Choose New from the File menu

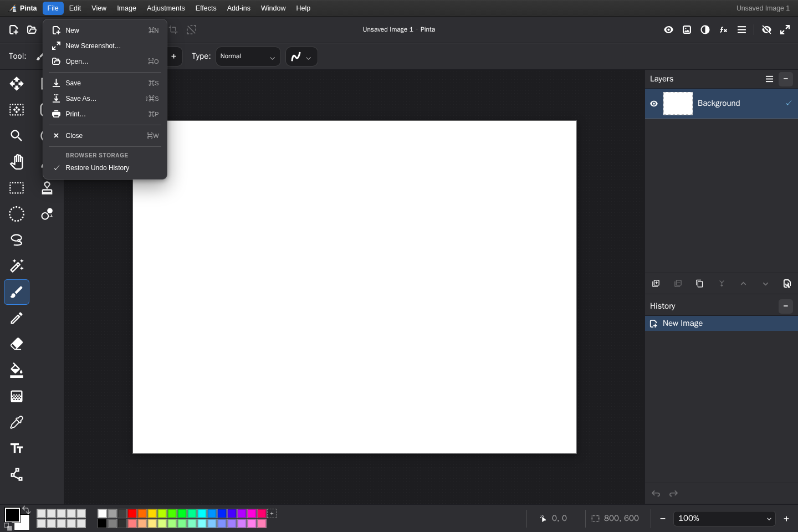(x=105, y=30)
